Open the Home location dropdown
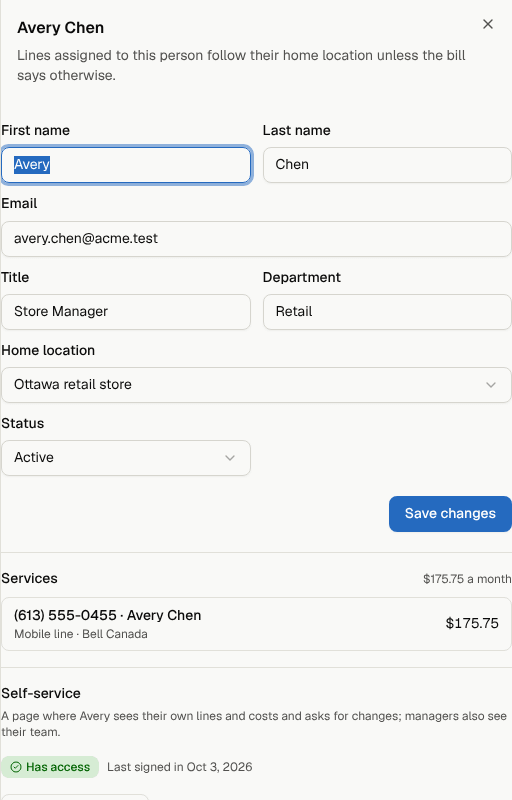512x800 pixels. tap(257, 385)
